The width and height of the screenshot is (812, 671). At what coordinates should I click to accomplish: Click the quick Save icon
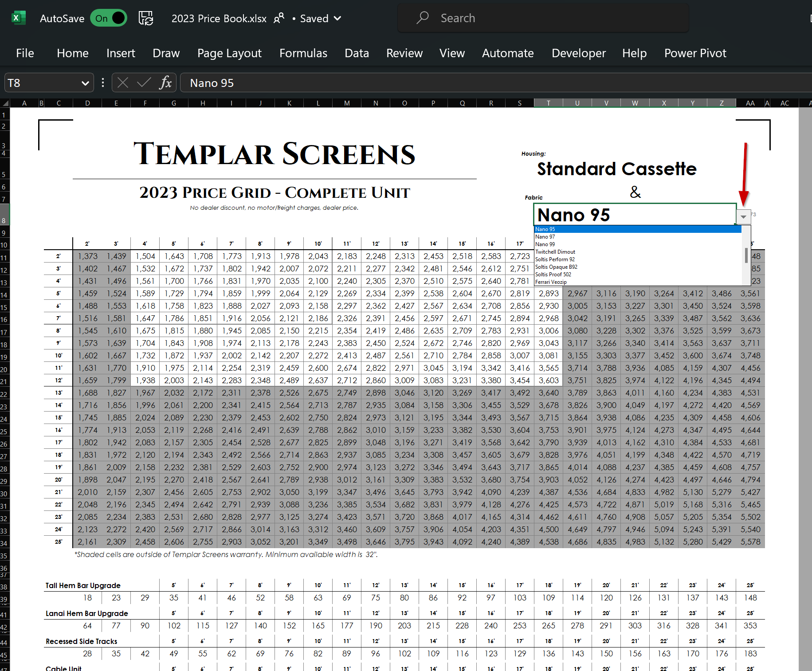pos(145,18)
